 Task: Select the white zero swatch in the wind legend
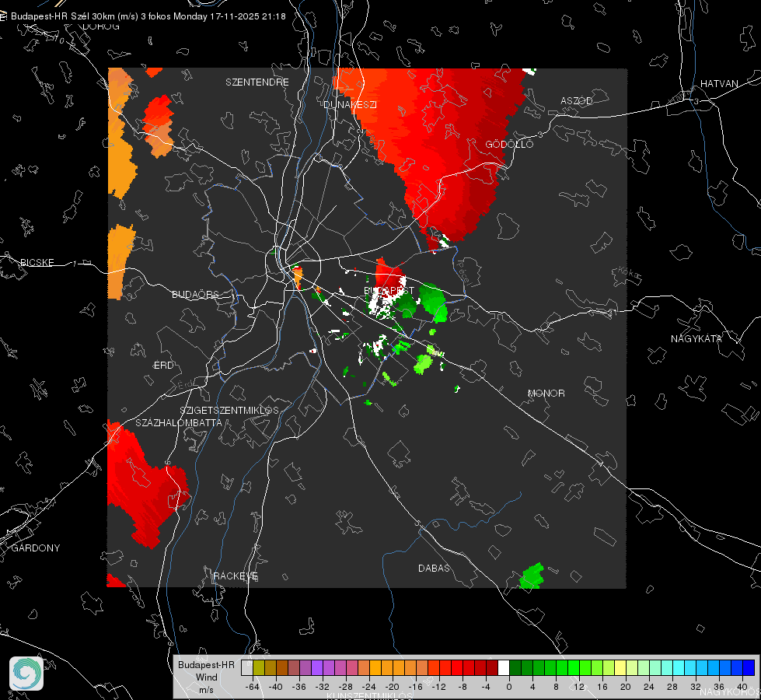pos(504,667)
